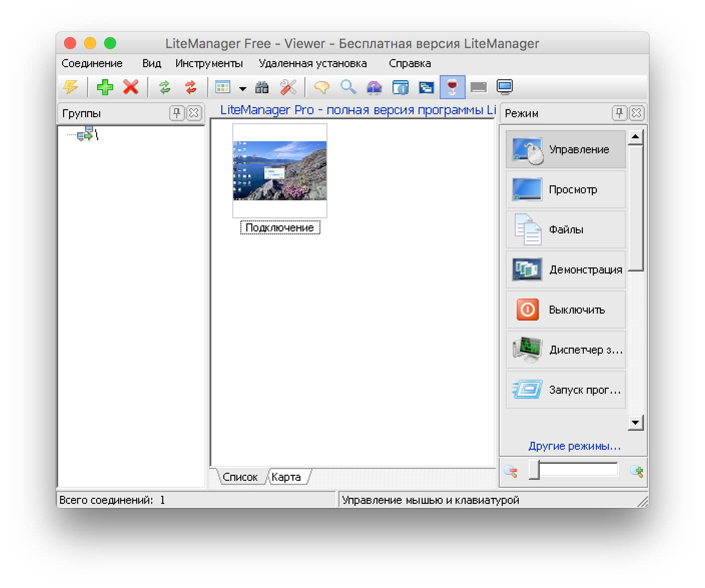The width and height of the screenshot is (705, 588).
Task: Open LiteManager Pro full version link
Action: click(358, 110)
